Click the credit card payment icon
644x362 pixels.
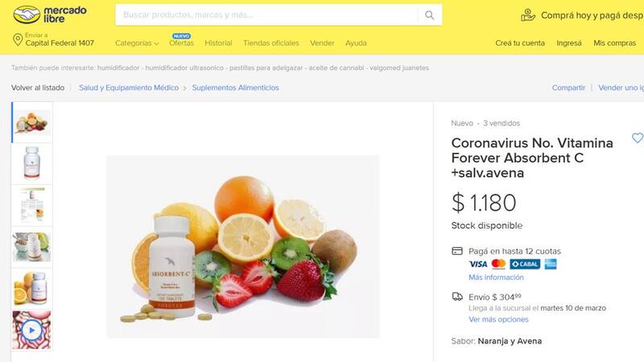(x=457, y=251)
